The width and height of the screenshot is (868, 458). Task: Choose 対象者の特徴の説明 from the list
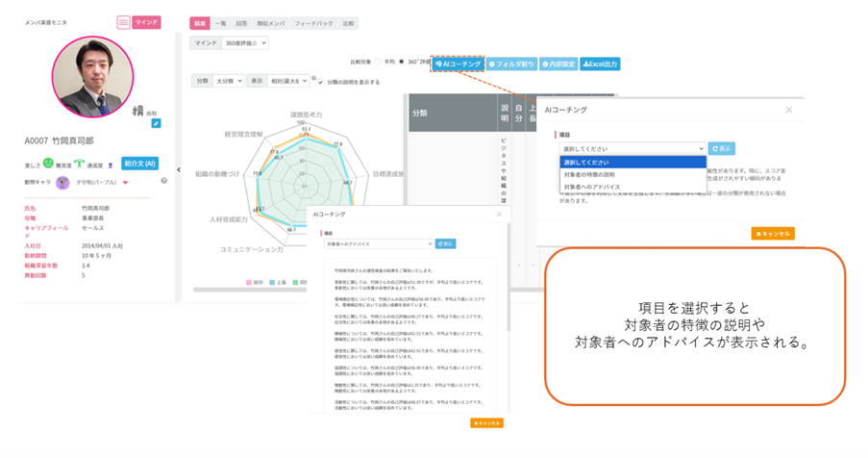pos(598,174)
